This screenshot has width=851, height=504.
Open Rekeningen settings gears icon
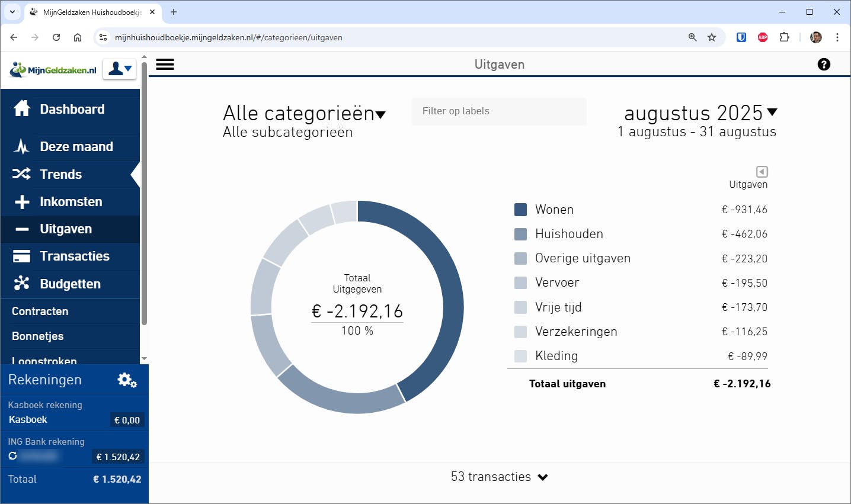127,380
